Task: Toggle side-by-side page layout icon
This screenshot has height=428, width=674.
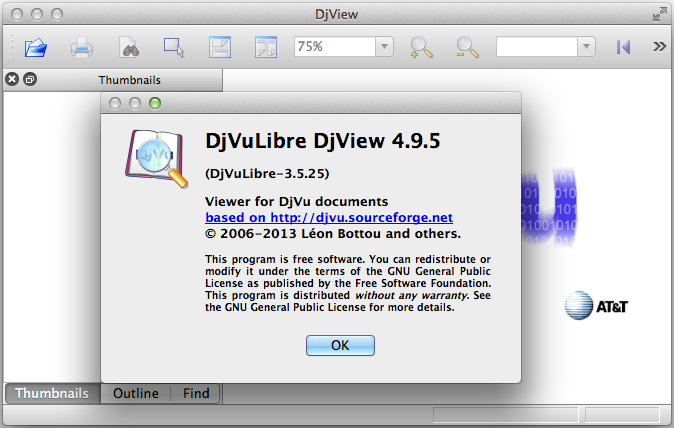Action: pyautogui.click(x=266, y=47)
